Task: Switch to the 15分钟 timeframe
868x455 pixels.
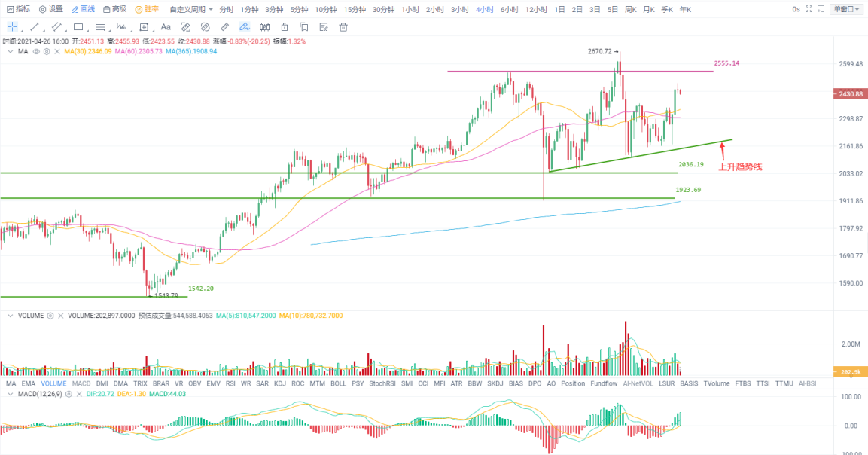Action: coord(355,10)
